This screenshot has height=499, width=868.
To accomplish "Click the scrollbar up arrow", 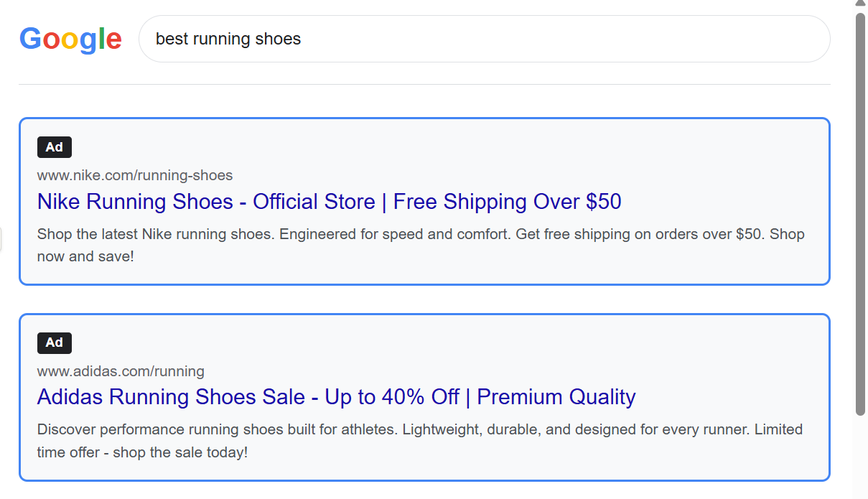I will point(860,4).
